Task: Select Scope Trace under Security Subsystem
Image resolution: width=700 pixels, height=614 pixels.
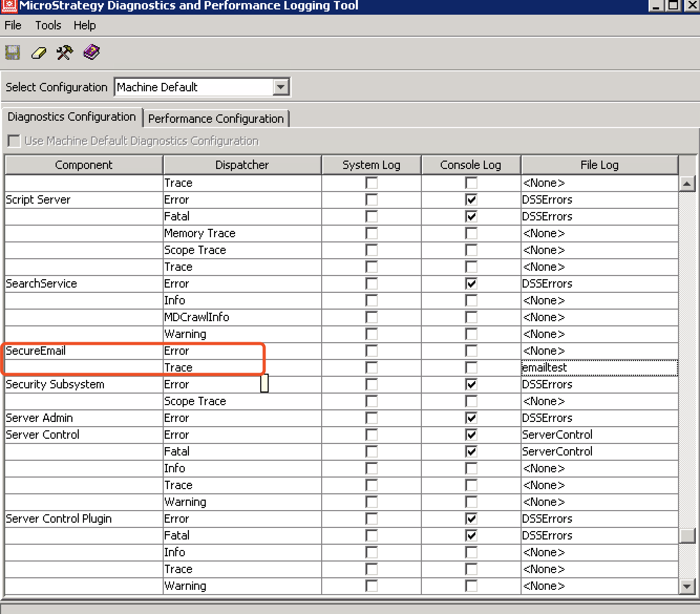Action: tap(242, 401)
